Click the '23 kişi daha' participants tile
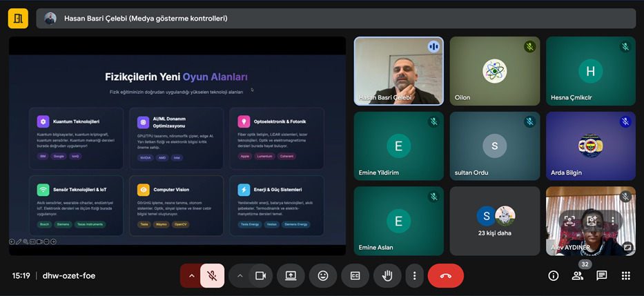This screenshot has width=644, height=296. [495, 221]
